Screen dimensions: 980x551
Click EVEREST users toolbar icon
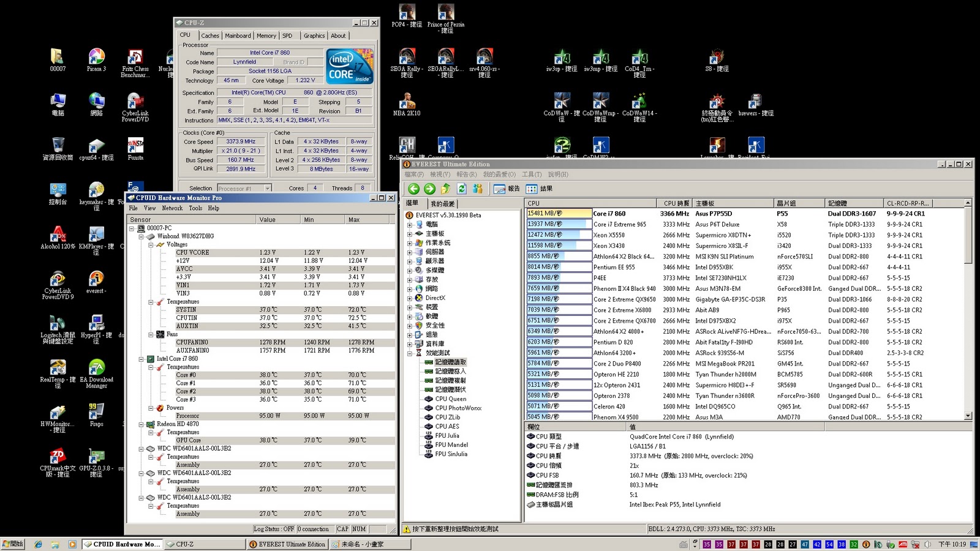tap(478, 189)
